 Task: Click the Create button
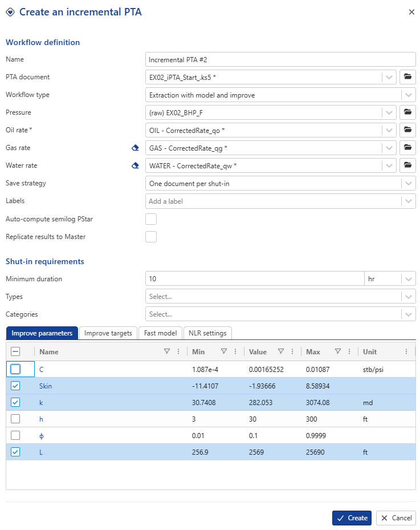[x=352, y=518]
